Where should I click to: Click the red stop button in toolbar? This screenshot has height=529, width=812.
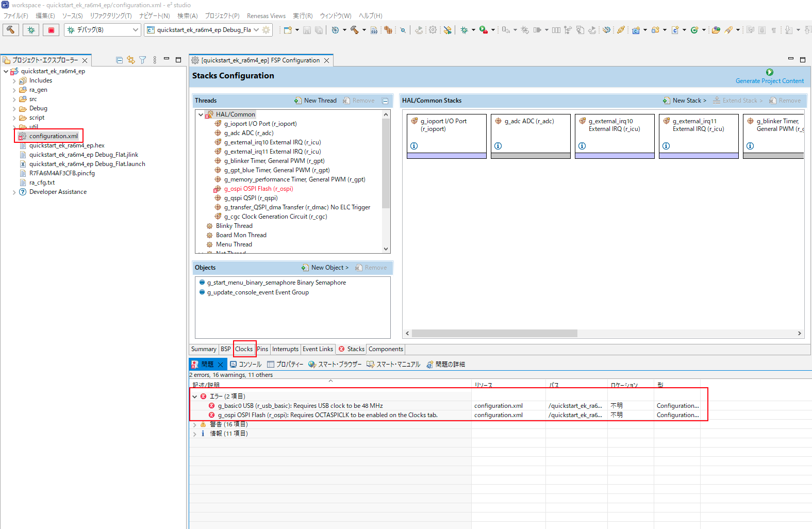click(51, 30)
